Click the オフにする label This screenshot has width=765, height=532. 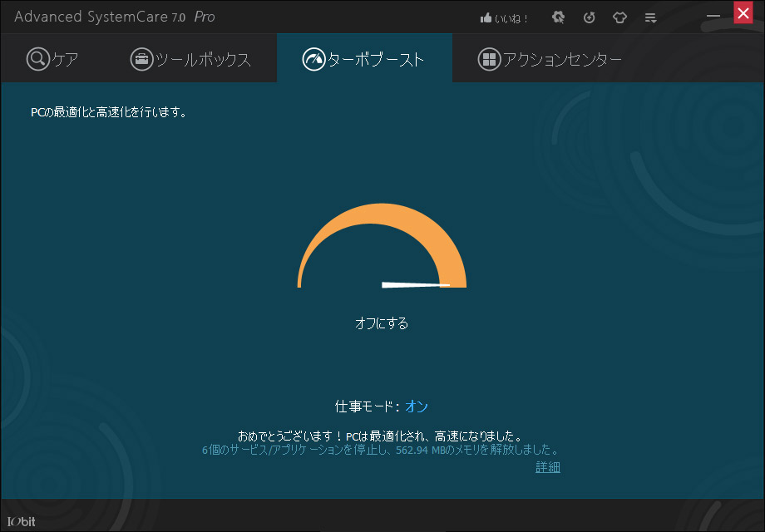point(382,323)
